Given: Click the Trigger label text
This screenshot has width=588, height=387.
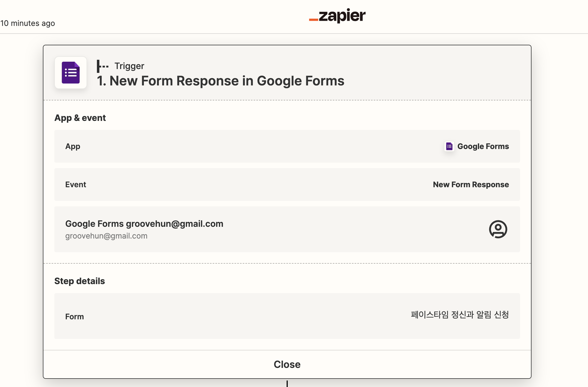Looking at the screenshot, I should (129, 66).
